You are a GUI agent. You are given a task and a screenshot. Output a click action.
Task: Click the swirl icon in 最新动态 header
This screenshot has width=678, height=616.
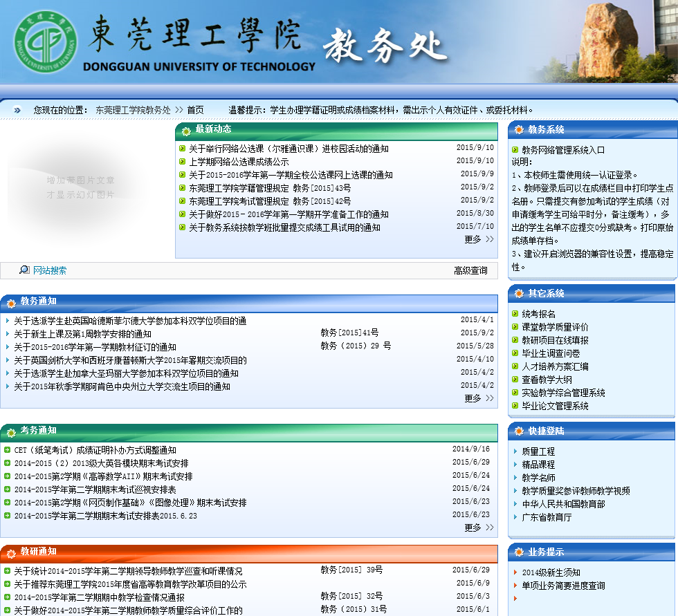(186, 131)
